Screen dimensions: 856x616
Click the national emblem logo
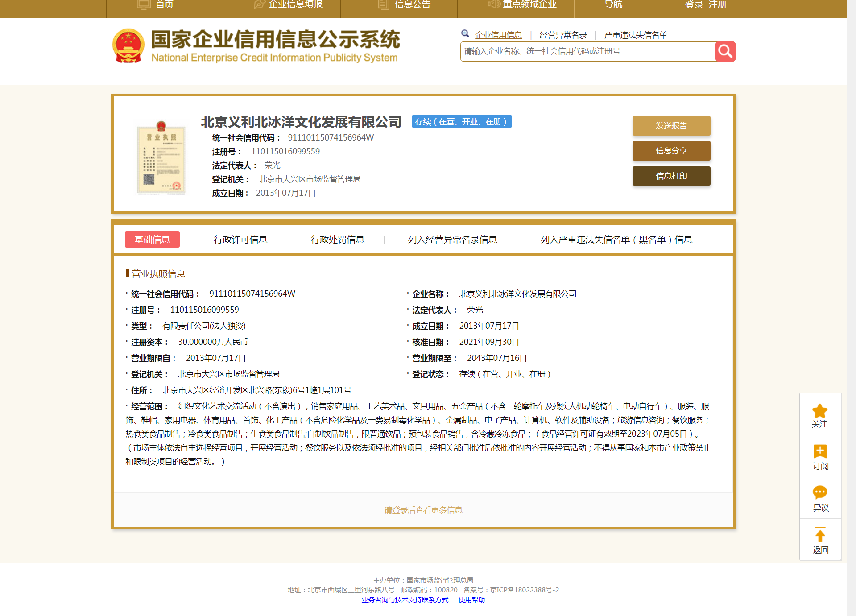[128, 46]
